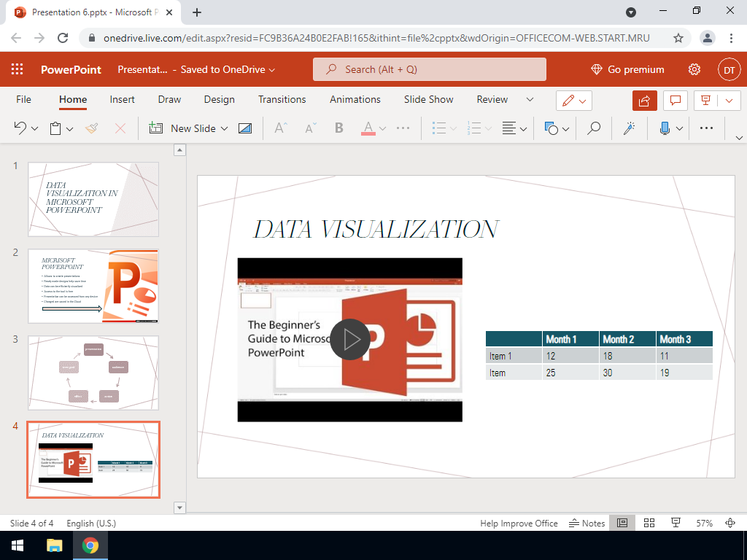This screenshot has width=747, height=560.
Task: Select slide 3 diagram thumbnail
Action: (93, 373)
